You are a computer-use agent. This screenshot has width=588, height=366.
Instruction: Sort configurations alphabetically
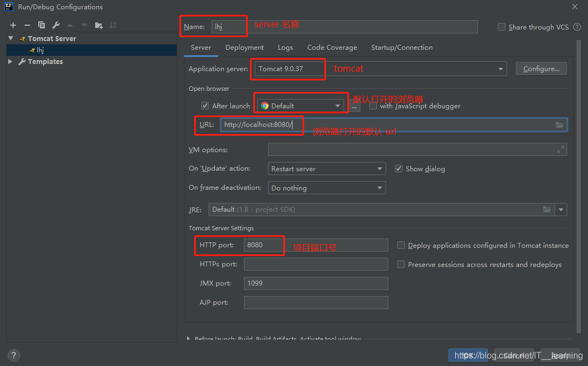pyautogui.click(x=113, y=25)
